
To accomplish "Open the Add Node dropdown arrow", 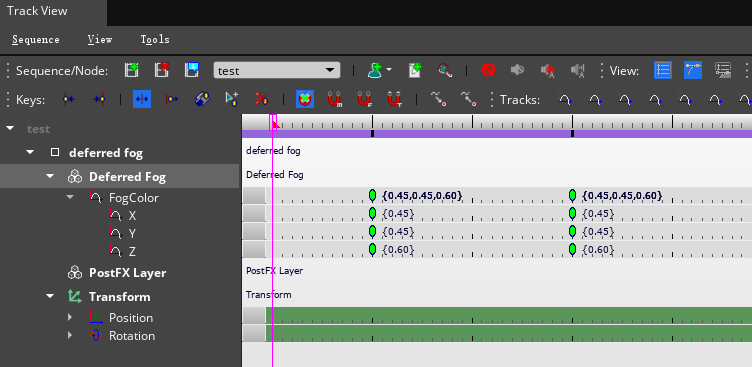I will tap(389, 70).
